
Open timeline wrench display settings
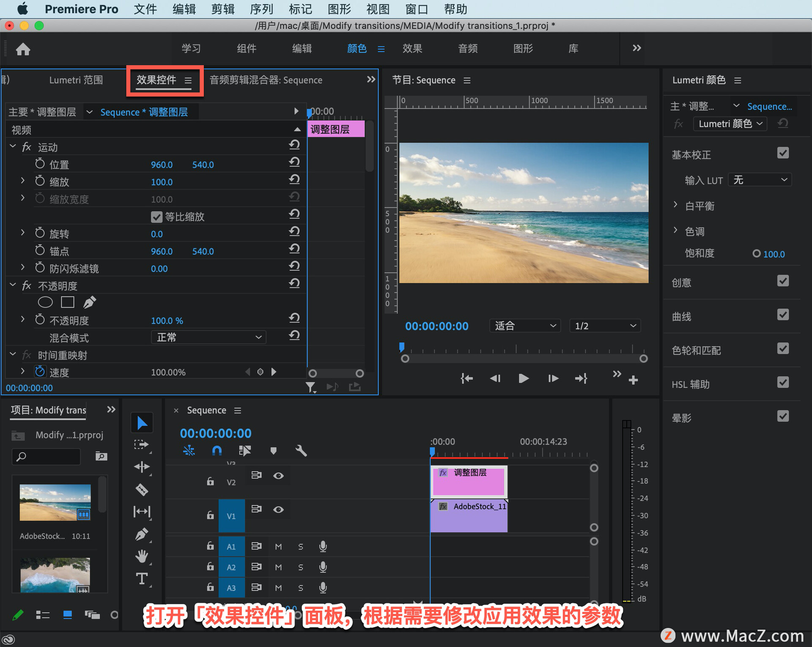301,451
